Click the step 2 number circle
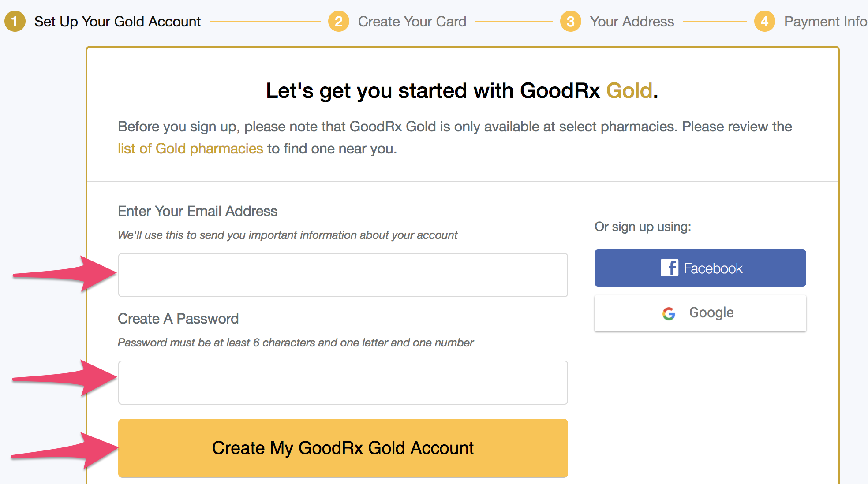Image resolution: width=868 pixels, height=484 pixels. pos(339,21)
